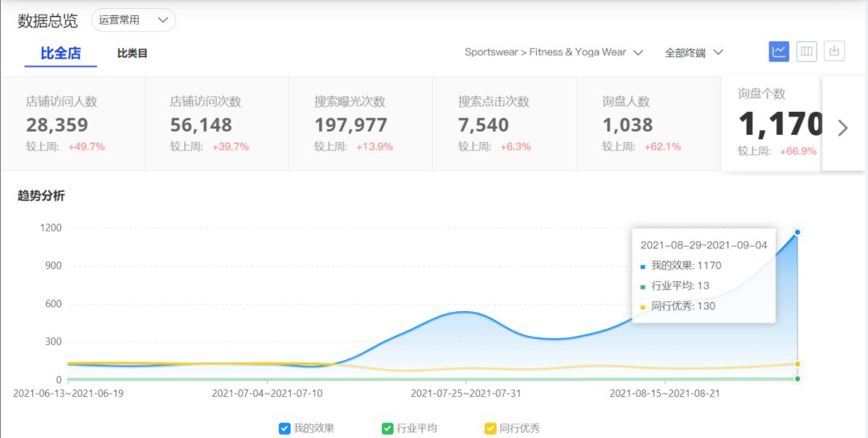
Task: Click y-axis label 300
Action: 52,342
